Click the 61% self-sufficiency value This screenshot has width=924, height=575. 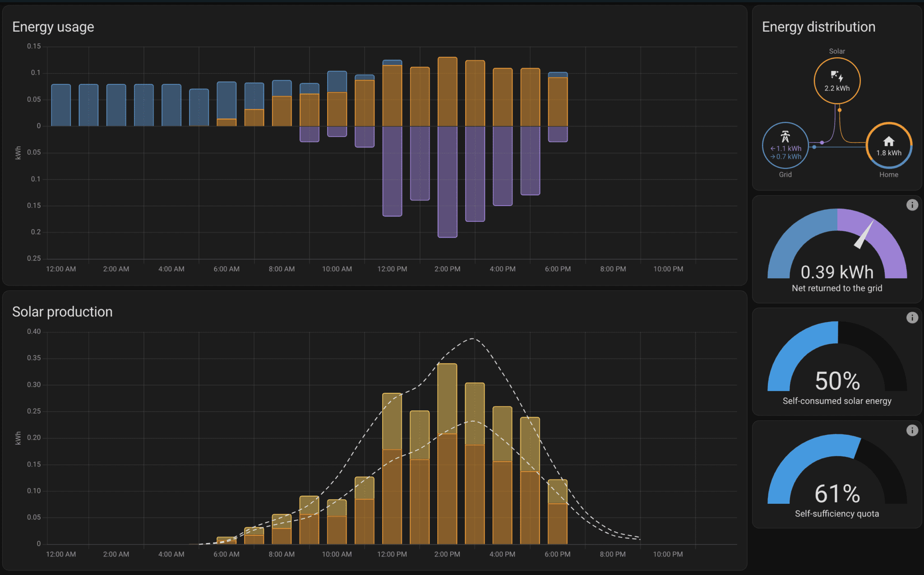point(837,494)
